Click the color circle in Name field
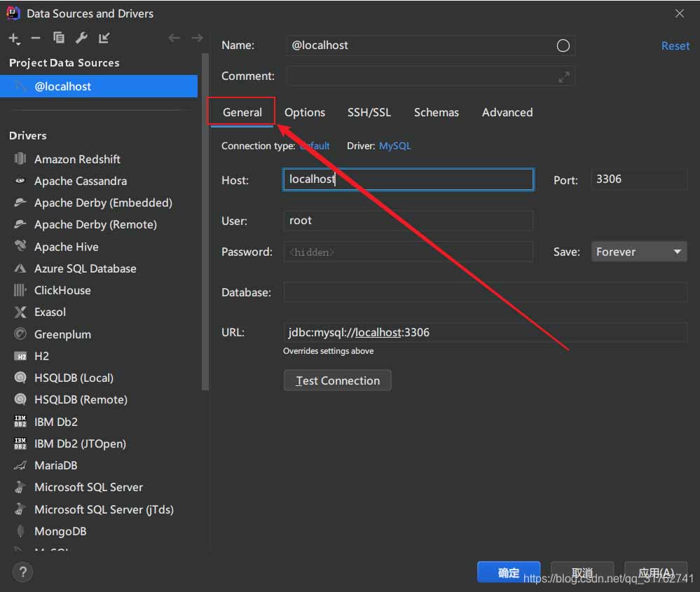This screenshot has height=592, width=700. (563, 46)
